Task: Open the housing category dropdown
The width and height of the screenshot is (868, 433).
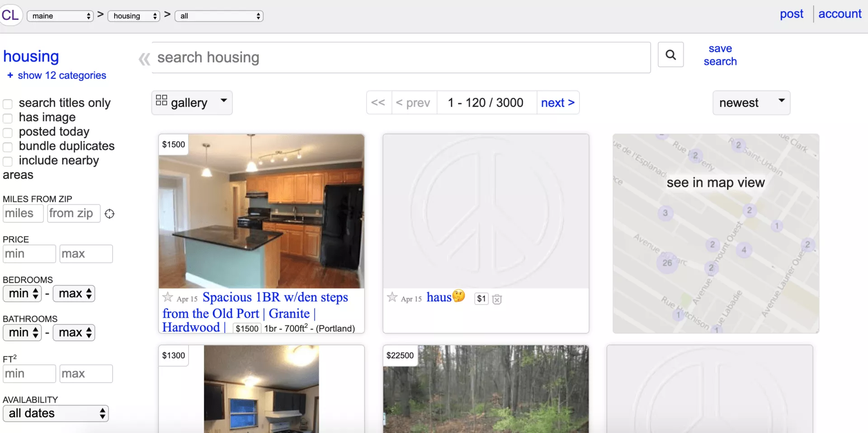Action: [x=134, y=16]
